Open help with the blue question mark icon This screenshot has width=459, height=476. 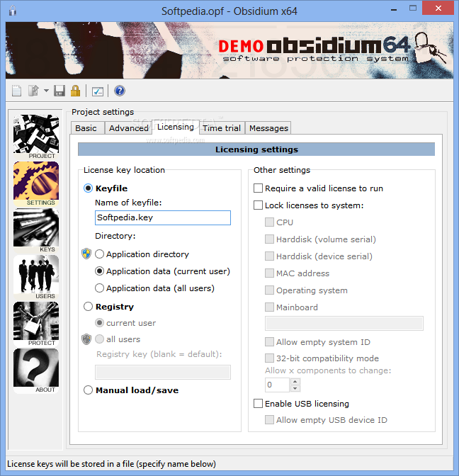point(120,91)
